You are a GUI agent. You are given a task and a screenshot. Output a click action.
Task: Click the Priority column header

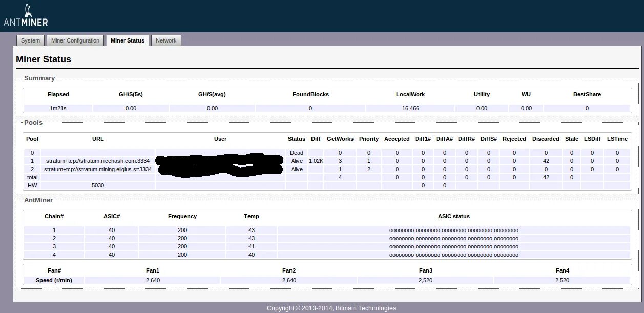coord(369,139)
